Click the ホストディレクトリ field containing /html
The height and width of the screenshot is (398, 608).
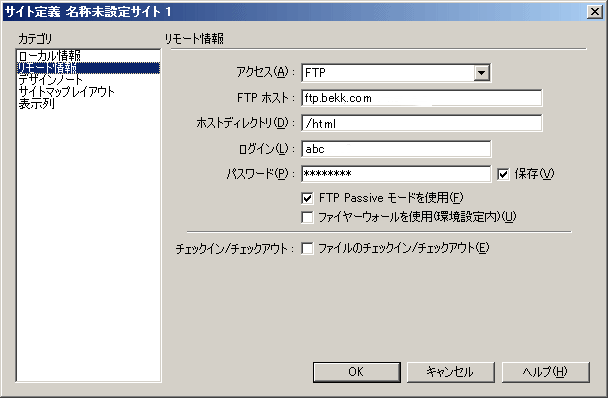[x=421, y=123]
